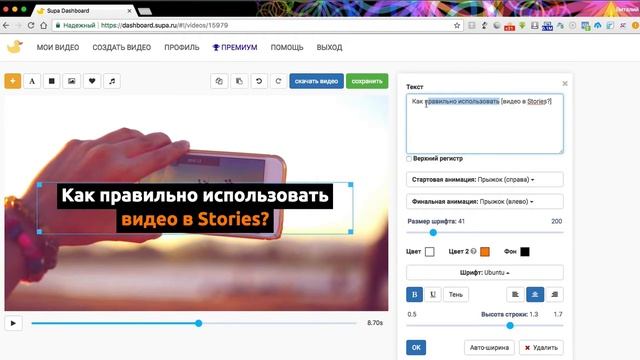Image resolution: width=640 pixels, height=360 pixels.
Task: Click the green сохранить button
Action: point(367,81)
